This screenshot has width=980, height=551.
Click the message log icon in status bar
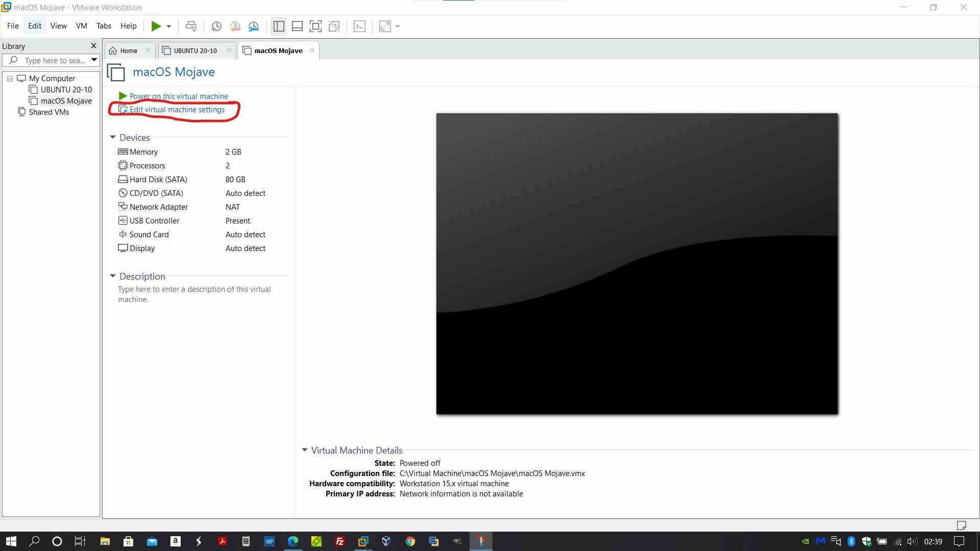pos(962,525)
